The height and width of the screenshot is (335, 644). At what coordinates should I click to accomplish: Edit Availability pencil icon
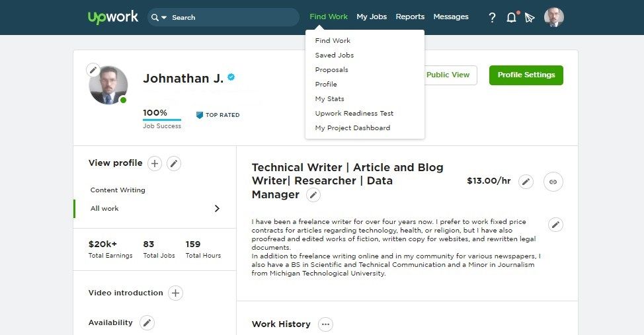pyautogui.click(x=147, y=322)
